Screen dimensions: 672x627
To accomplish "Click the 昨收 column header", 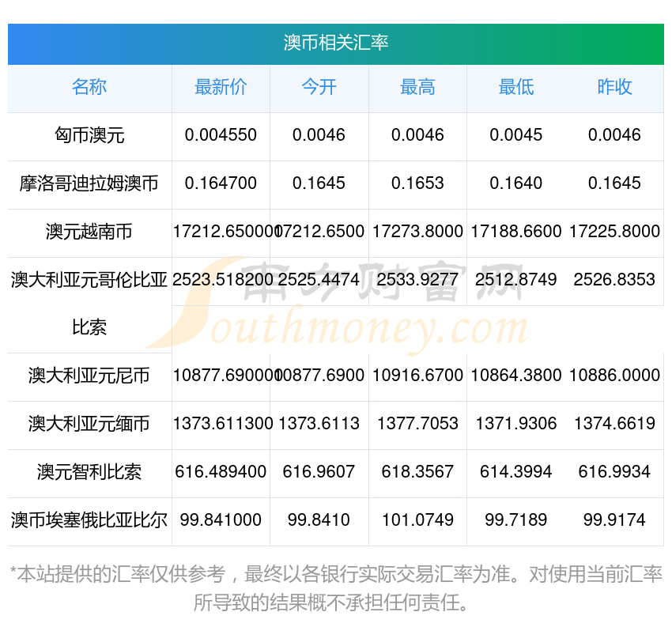I will tap(614, 88).
